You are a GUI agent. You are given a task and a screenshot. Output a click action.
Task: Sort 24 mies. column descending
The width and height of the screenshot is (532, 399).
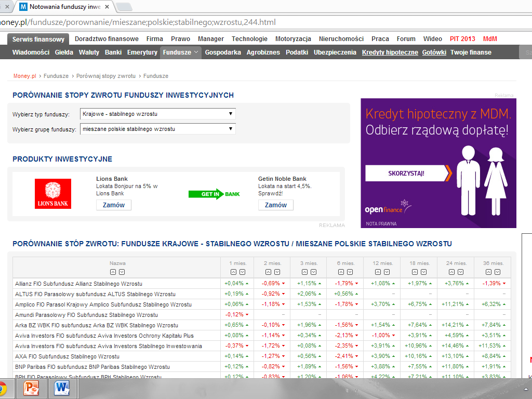point(460,272)
